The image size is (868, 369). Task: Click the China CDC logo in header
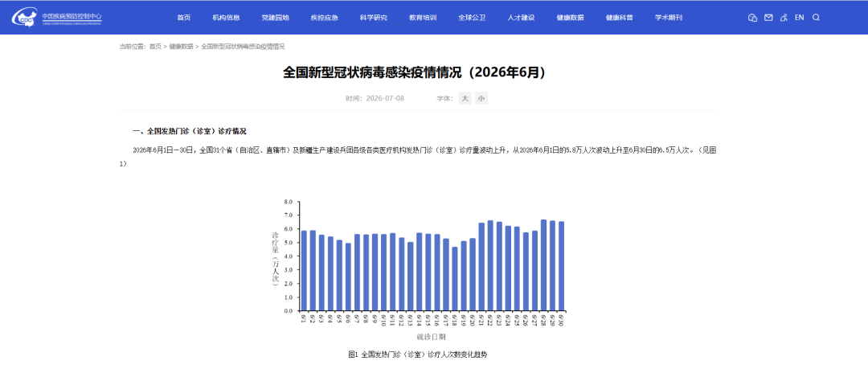57,17
